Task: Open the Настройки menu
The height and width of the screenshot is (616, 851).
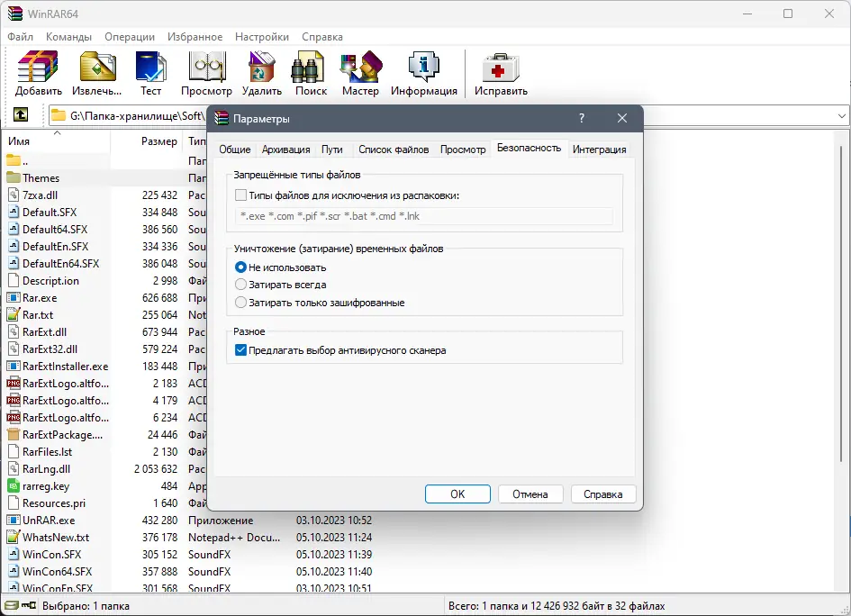Action: [261, 36]
